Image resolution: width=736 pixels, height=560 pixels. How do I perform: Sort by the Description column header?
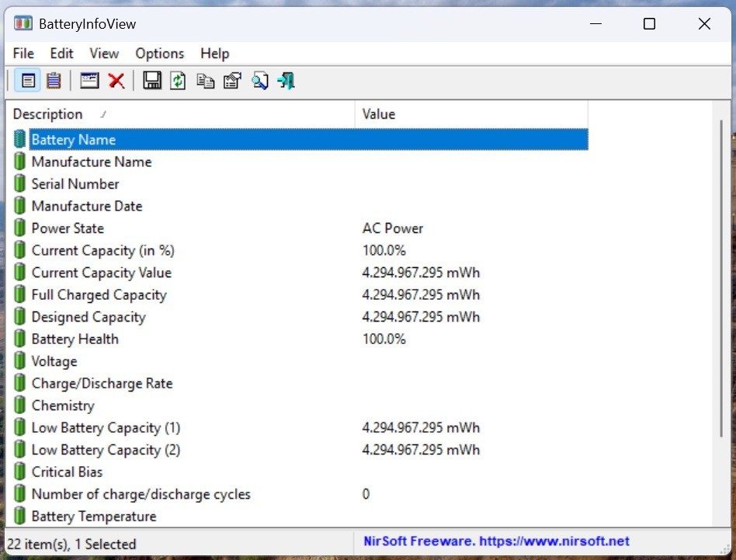(x=181, y=114)
